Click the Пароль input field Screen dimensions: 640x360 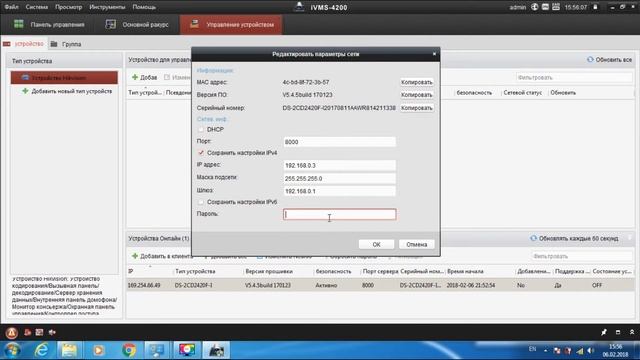[340, 214]
